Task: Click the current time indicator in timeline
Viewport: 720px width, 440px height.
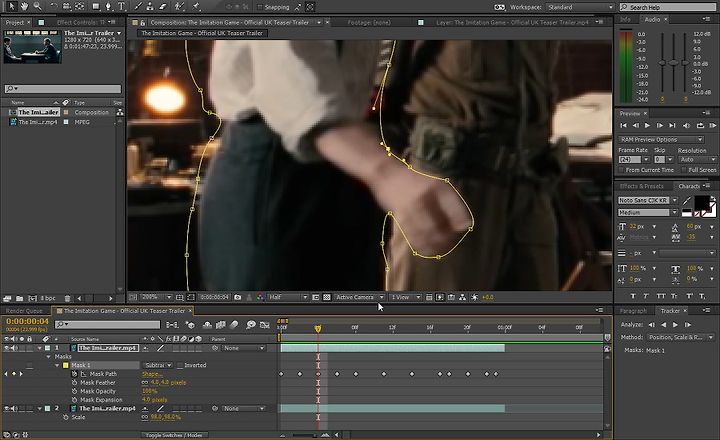Action: pyautogui.click(x=318, y=328)
